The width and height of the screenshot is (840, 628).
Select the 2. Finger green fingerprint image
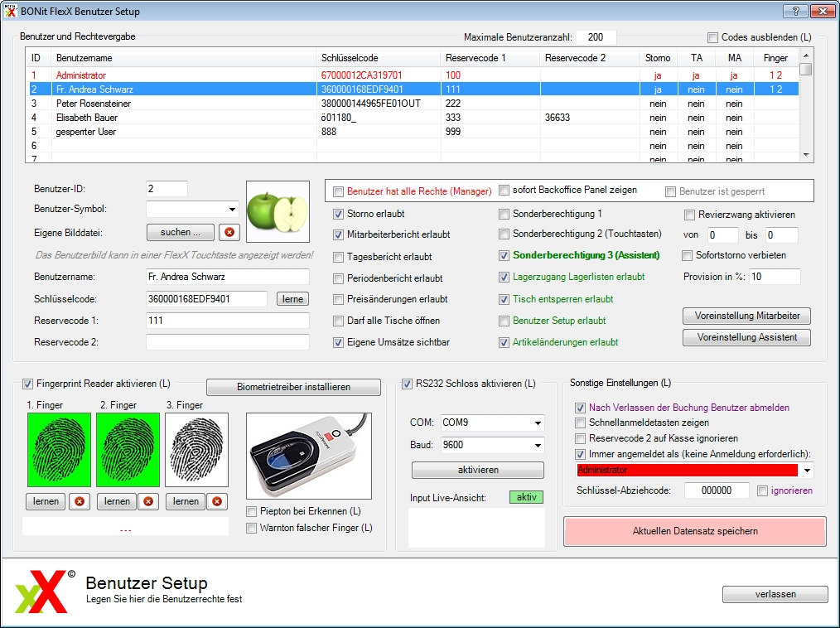(128, 450)
